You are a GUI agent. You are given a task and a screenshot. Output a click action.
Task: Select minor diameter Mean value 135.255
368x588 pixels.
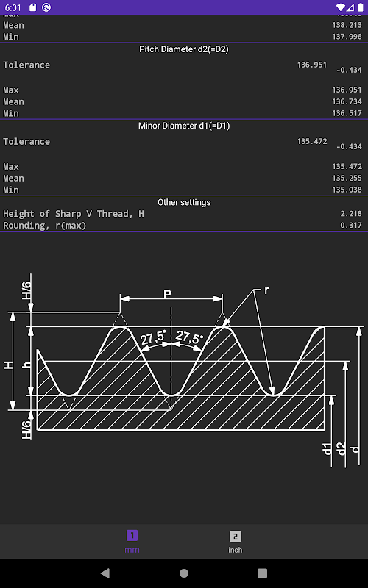tap(347, 178)
